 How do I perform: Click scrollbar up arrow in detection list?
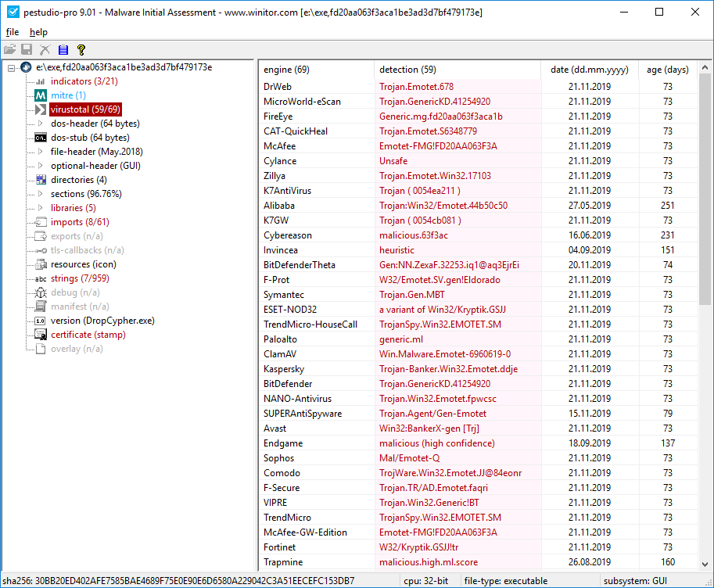point(705,67)
